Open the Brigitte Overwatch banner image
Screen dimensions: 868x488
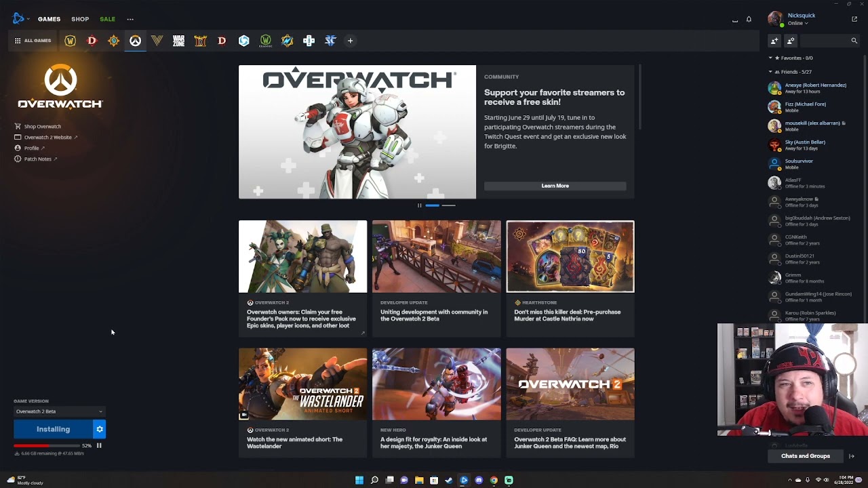[357, 132]
